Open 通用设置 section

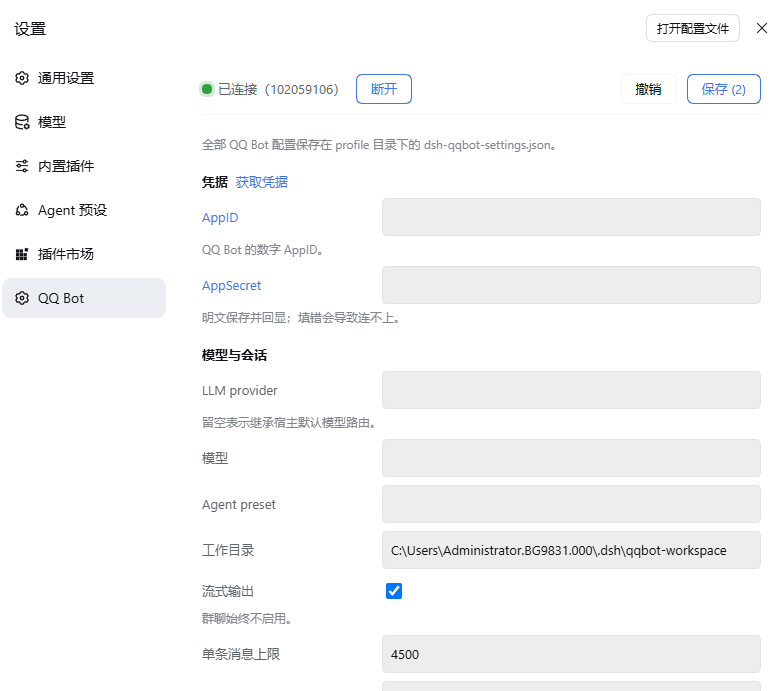click(x=84, y=78)
